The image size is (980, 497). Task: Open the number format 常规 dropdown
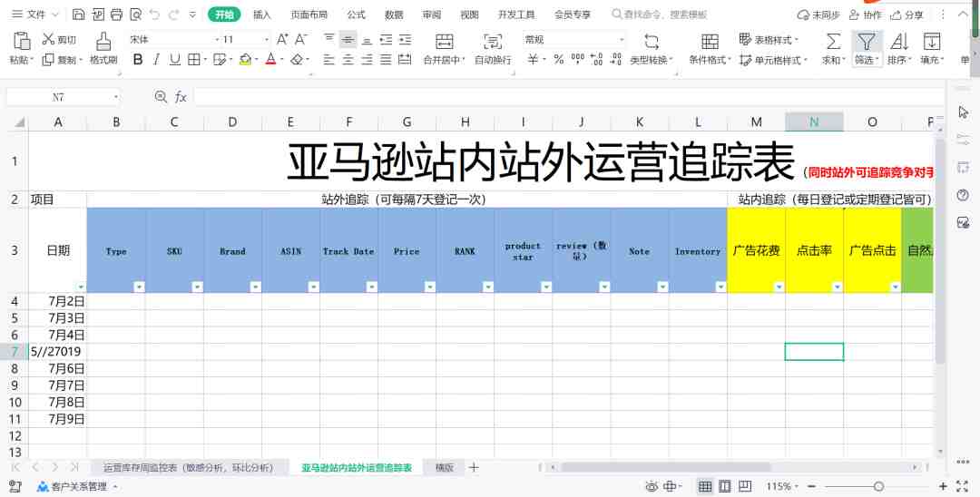click(622, 39)
